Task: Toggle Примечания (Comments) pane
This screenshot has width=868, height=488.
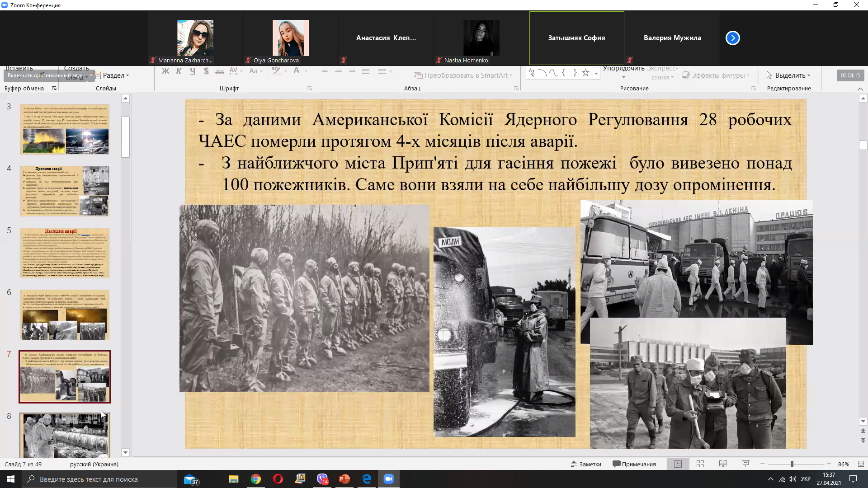Action: 634,464
